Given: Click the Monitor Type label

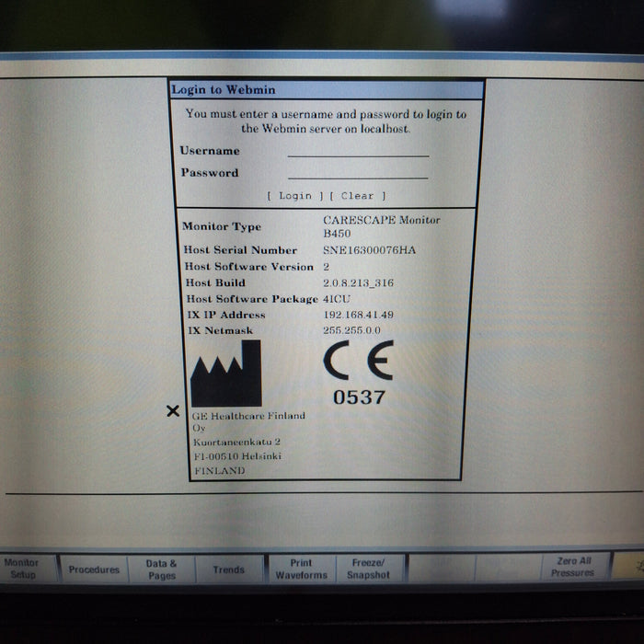Looking at the screenshot, I should [x=222, y=226].
